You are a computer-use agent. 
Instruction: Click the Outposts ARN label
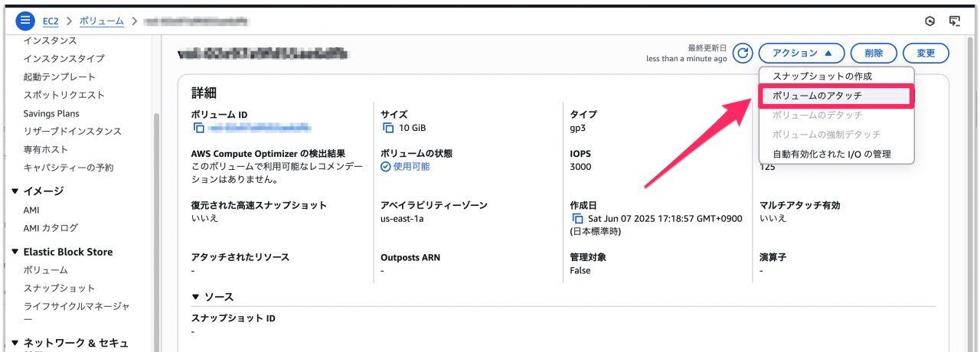(410, 258)
